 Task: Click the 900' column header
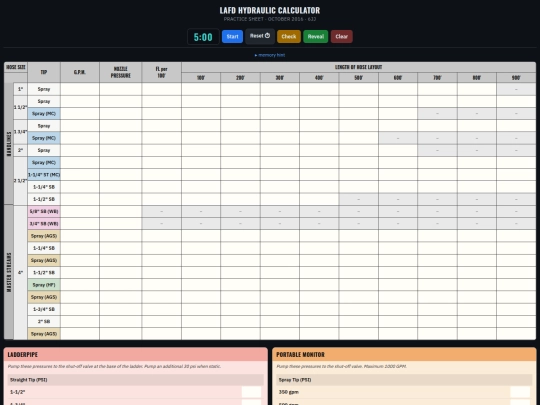pyautogui.click(x=516, y=78)
